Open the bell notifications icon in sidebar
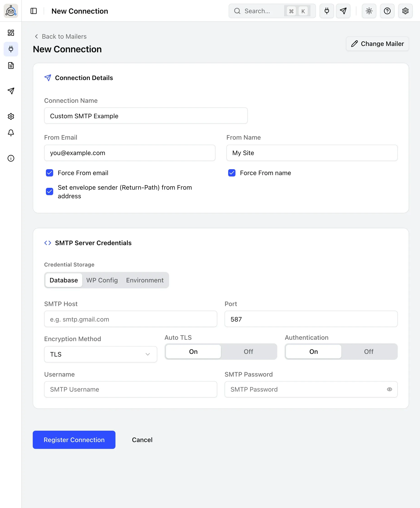Image resolution: width=420 pixels, height=508 pixels. (x=11, y=133)
